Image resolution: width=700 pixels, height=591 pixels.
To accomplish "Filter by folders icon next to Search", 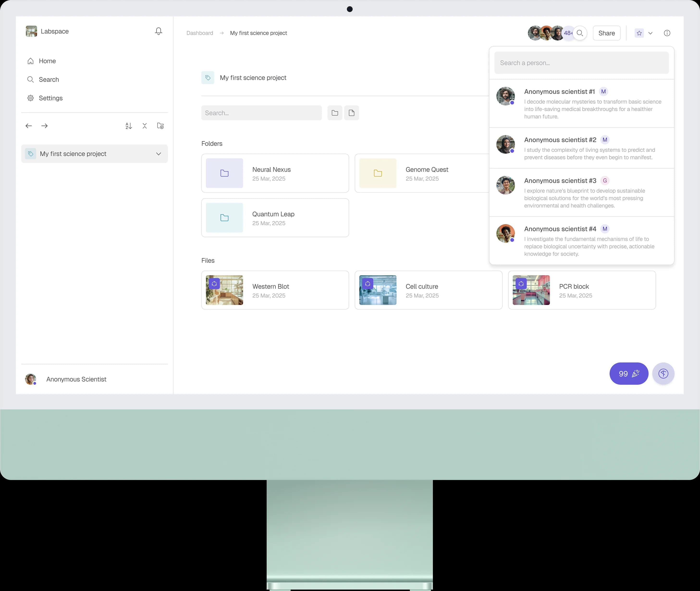I will tap(335, 113).
